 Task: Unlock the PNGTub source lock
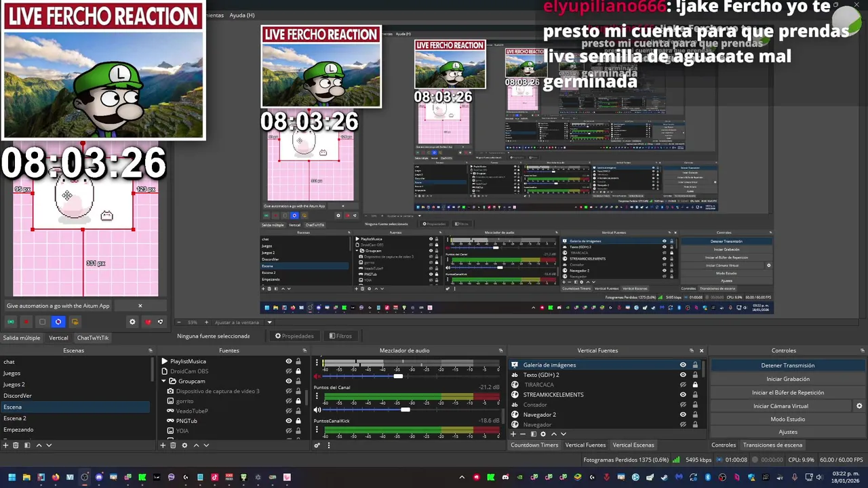coord(298,421)
